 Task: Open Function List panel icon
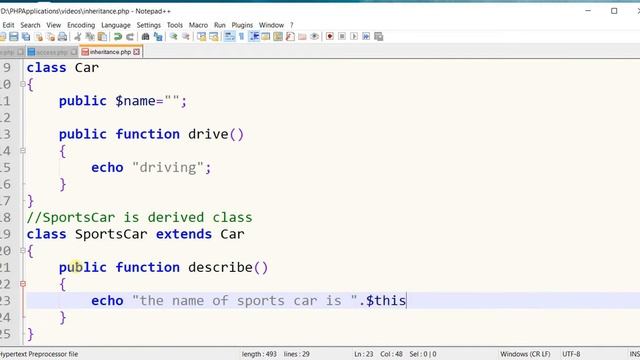[x=290, y=37]
